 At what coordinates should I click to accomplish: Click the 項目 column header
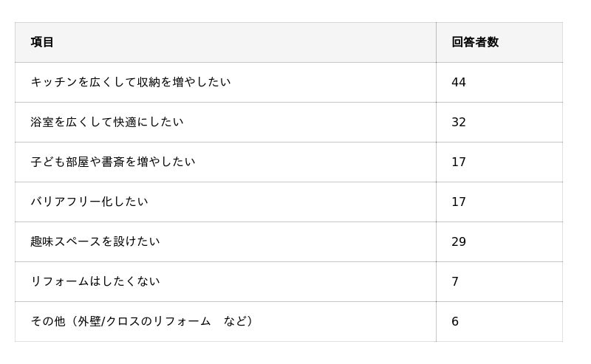tap(42, 42)
